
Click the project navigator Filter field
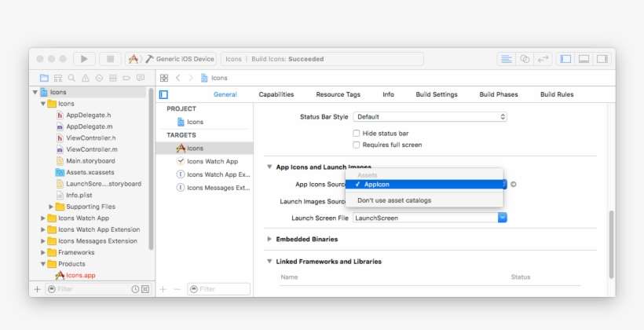pyautogui.click(x=86, y=289)
